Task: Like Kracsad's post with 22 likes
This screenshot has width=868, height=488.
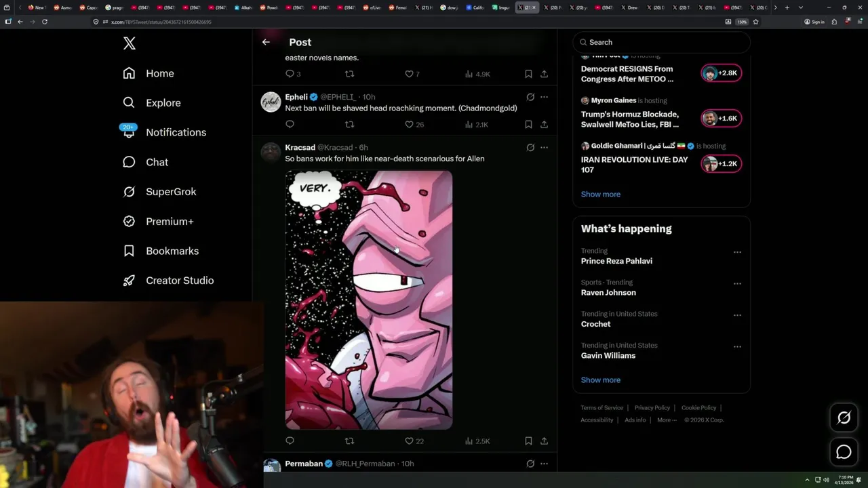Action: click(414, 441)
